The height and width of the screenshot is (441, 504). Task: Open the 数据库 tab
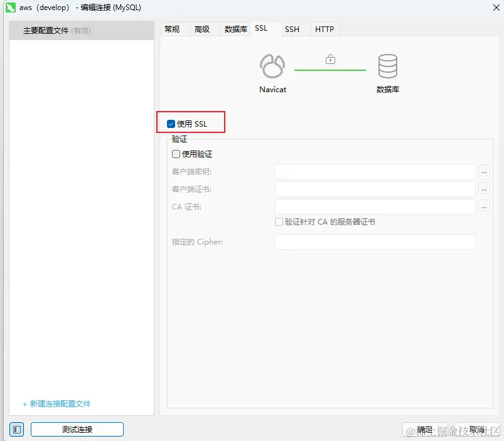pos(235,29)
